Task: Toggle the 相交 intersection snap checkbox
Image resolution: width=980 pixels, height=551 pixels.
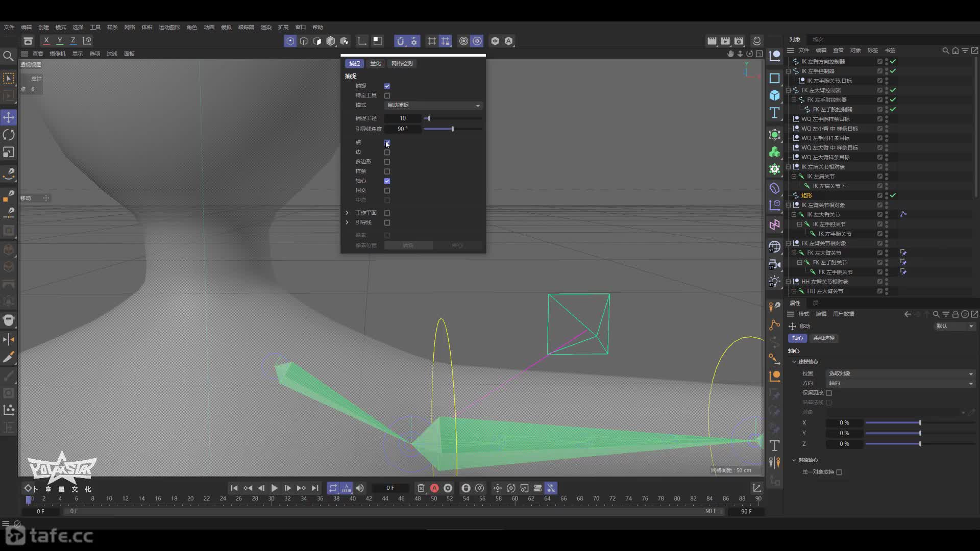Action: coord(387,190)
